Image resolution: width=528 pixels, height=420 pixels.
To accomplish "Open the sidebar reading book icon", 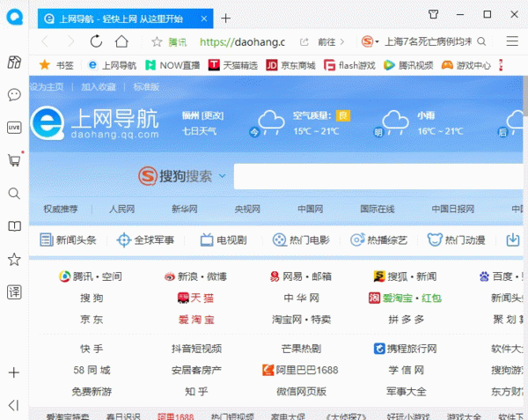I will point(14,226).
